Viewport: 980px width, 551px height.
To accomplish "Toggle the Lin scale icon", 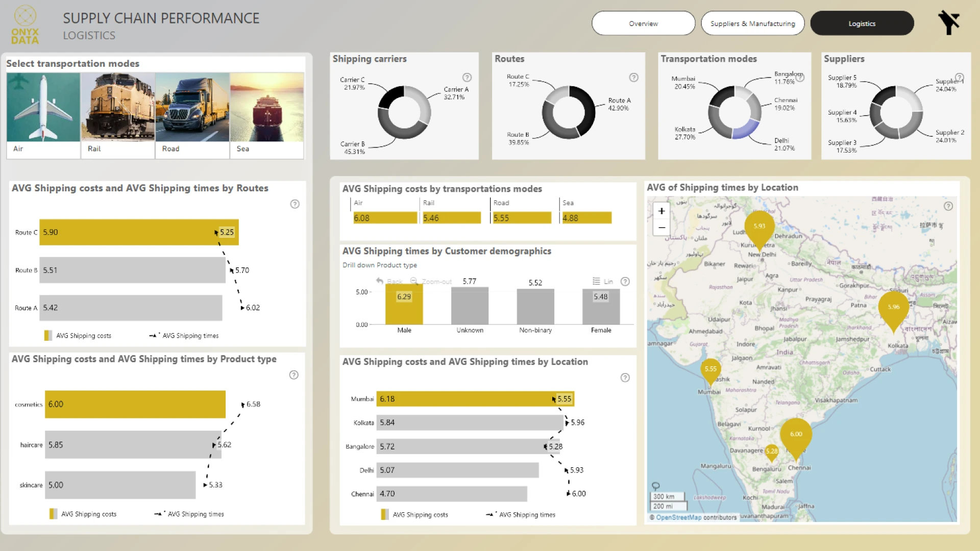I will tap(596, 281).
